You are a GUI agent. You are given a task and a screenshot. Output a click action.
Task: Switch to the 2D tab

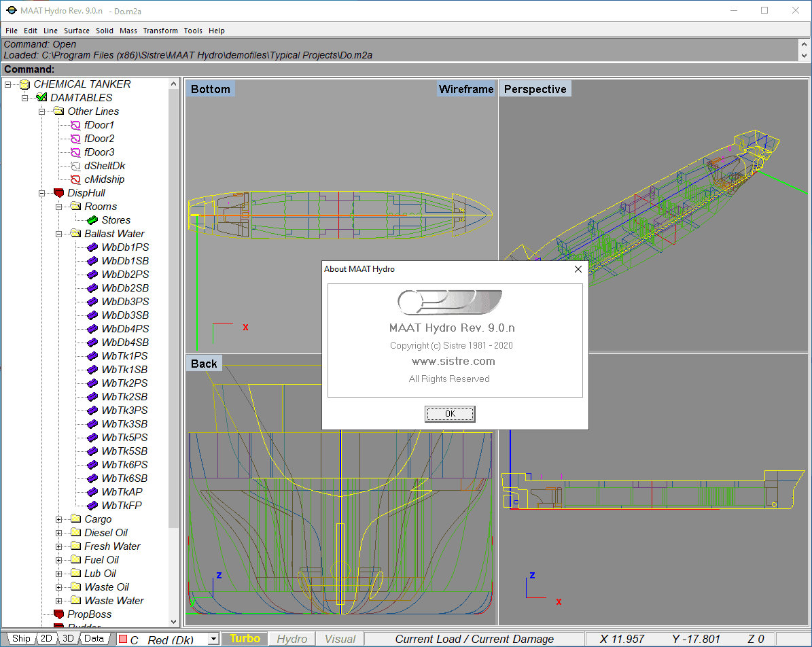(46, 638)
